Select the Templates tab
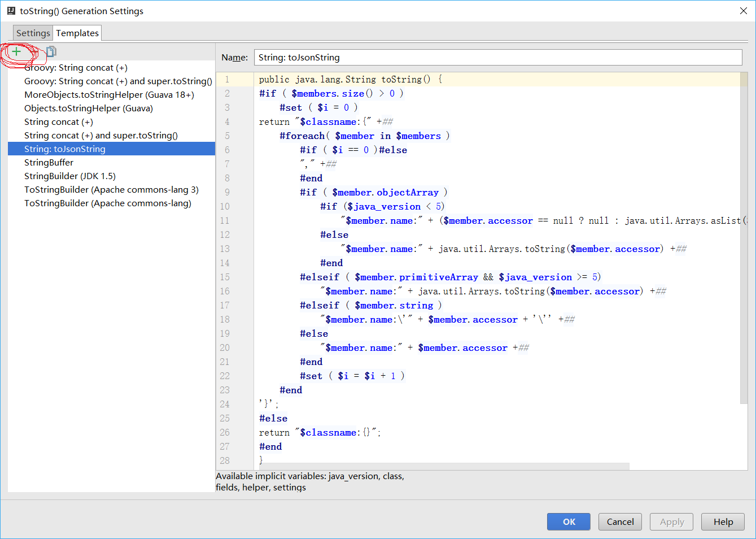Image resolution: width=756 pixels, height=539 pixels. click(x=77, y=33)
